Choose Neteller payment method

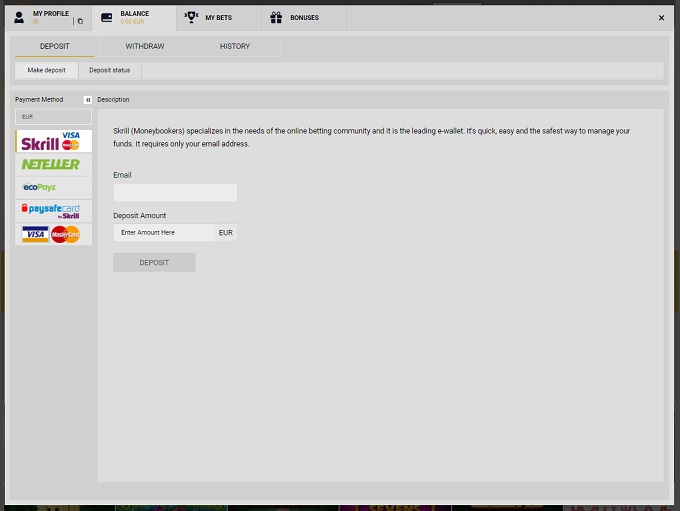55,164
